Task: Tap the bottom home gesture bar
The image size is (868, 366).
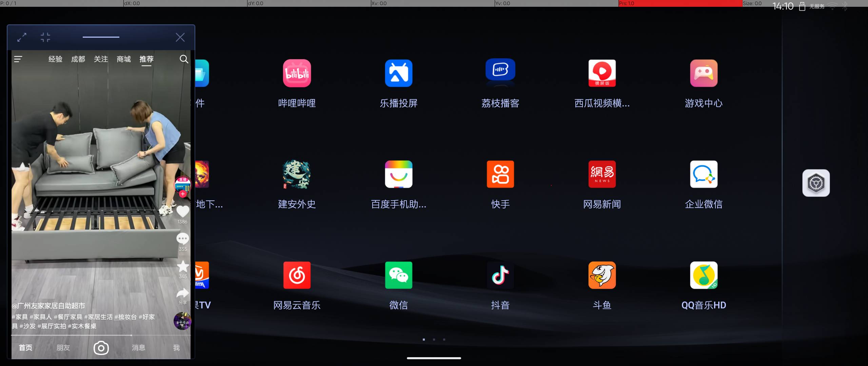Action: pyautogui.click(x=434, y=358)
